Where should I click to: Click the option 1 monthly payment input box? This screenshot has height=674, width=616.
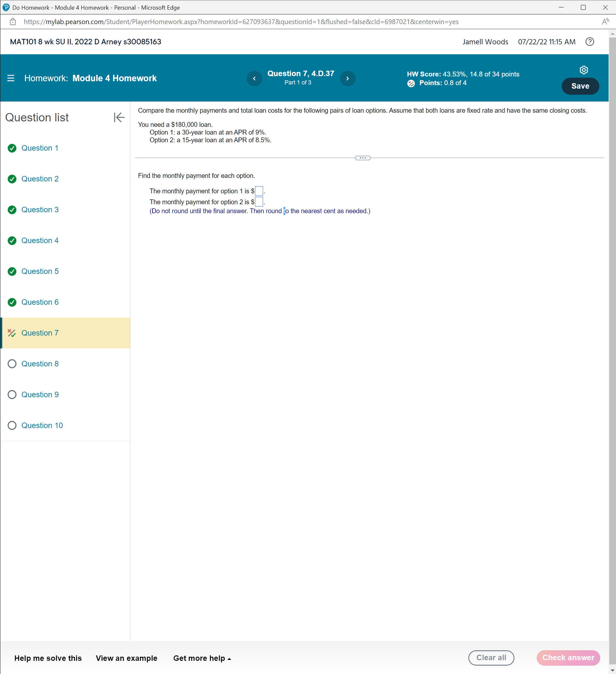coord(259,191)
